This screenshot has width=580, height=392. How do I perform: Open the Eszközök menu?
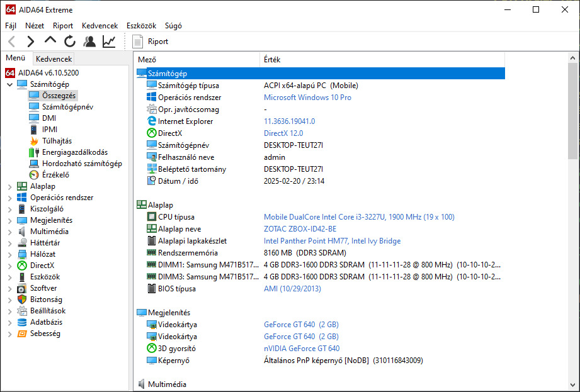(x=141, y=26)
